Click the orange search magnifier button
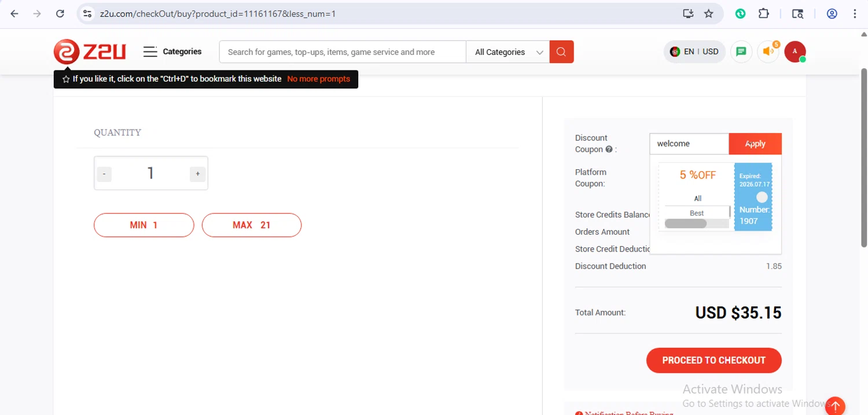This screenshot has width=868, height=415. [x=561, y=52]
